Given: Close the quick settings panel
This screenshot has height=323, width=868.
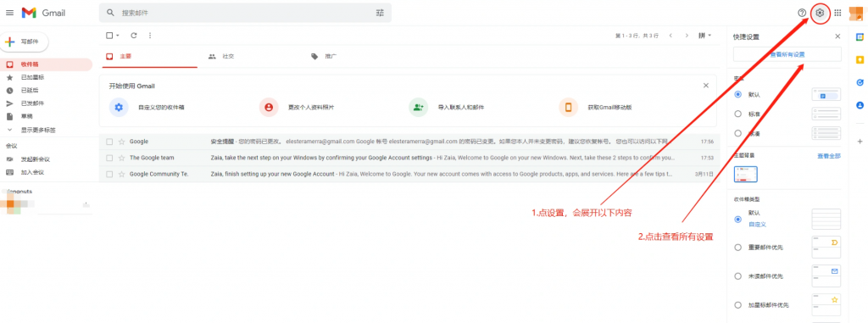Looking at the screenshot, I should pyautogui.click(x=837, y=36).
